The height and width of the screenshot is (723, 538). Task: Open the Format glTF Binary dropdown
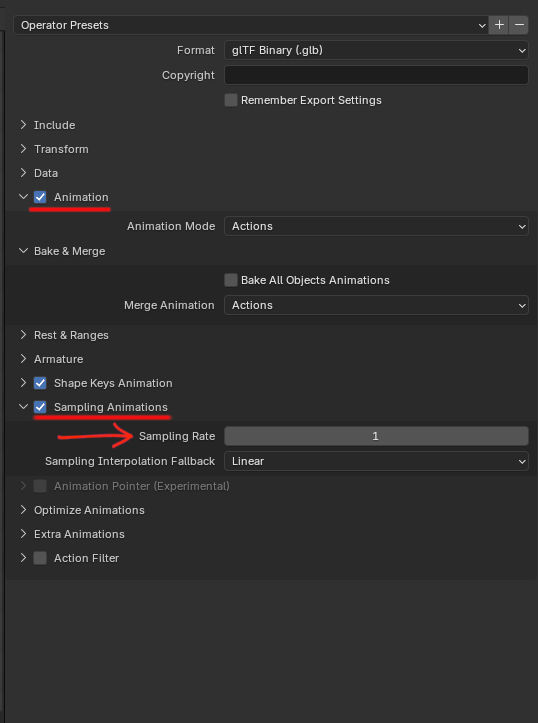coord(376,50)
